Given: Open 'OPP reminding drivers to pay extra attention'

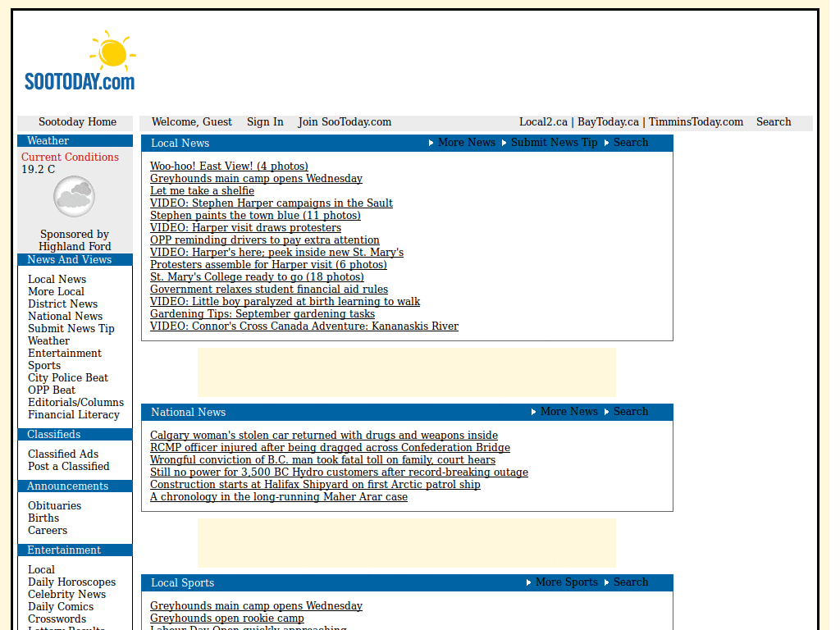Looking at the screenshot, I should (265, 240).
